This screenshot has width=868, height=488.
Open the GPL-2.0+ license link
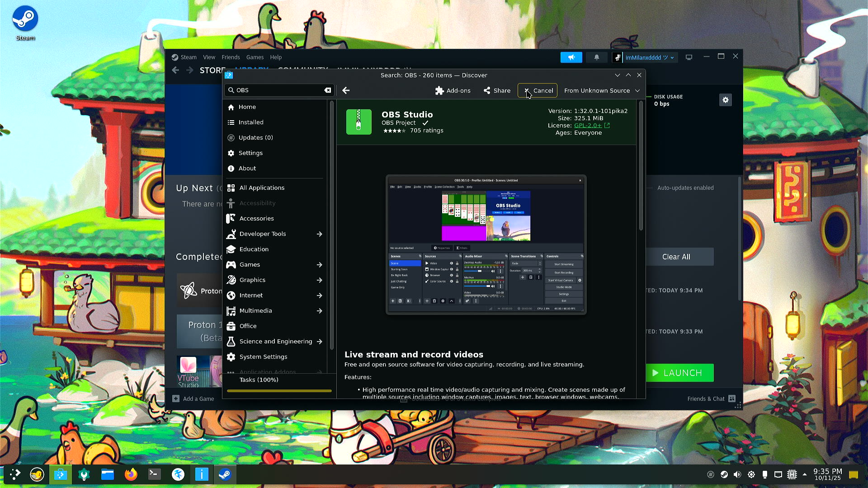[x=588, y=126]
